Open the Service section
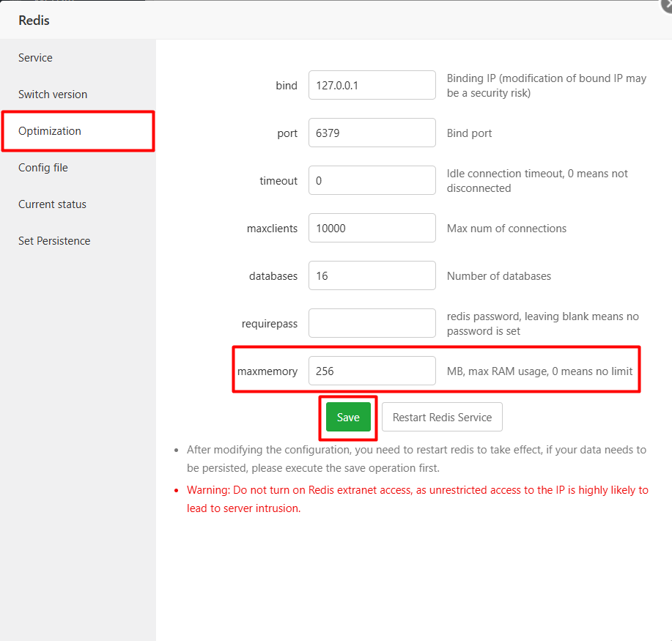The height and width of the screenshot is (641, 672). 34,57
